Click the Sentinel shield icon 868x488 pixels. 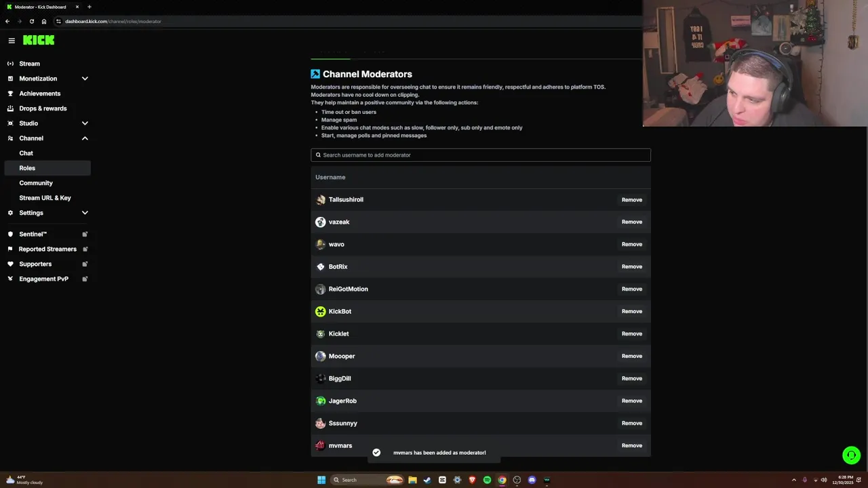[10, 234]
